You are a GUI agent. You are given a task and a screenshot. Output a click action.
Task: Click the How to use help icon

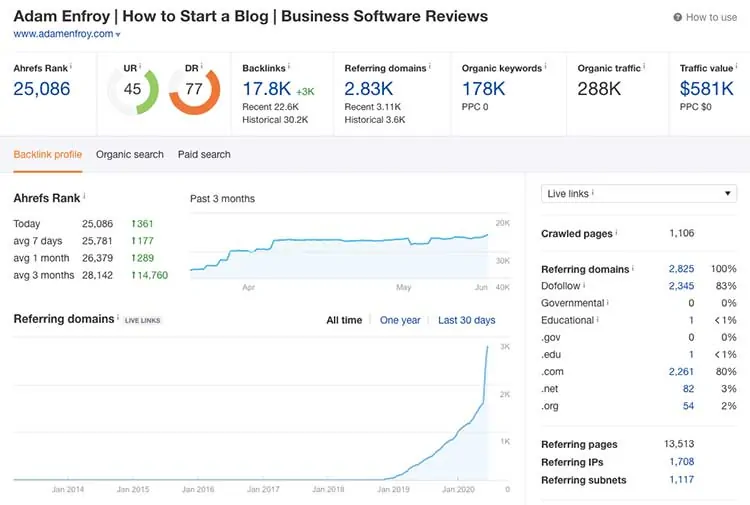(x=678, y=17)
